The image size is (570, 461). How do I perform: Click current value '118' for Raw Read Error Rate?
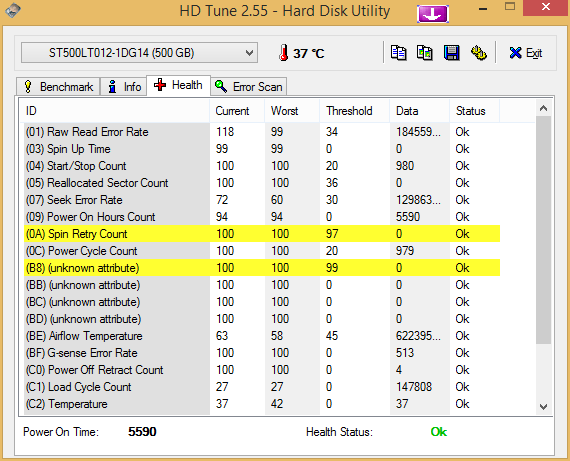pos(225,132)
